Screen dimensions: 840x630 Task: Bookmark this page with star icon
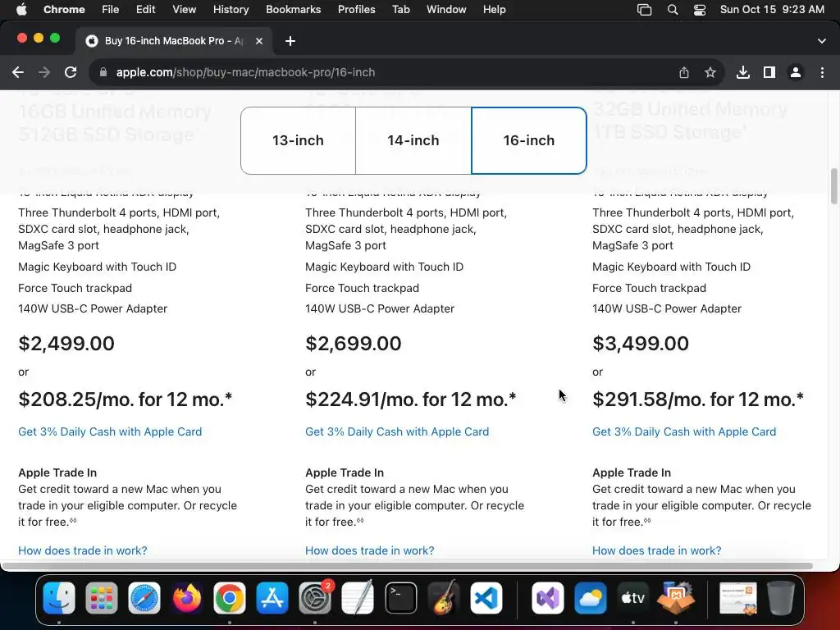[710, 72]
